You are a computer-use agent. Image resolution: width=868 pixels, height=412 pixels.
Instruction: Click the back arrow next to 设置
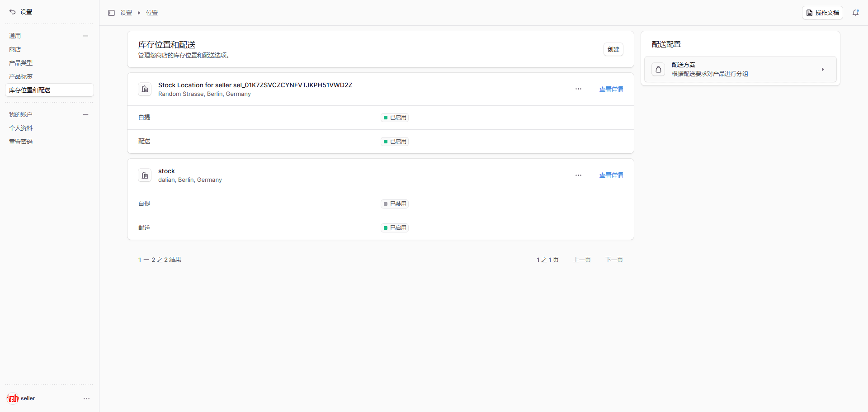(x=12, y=12)
